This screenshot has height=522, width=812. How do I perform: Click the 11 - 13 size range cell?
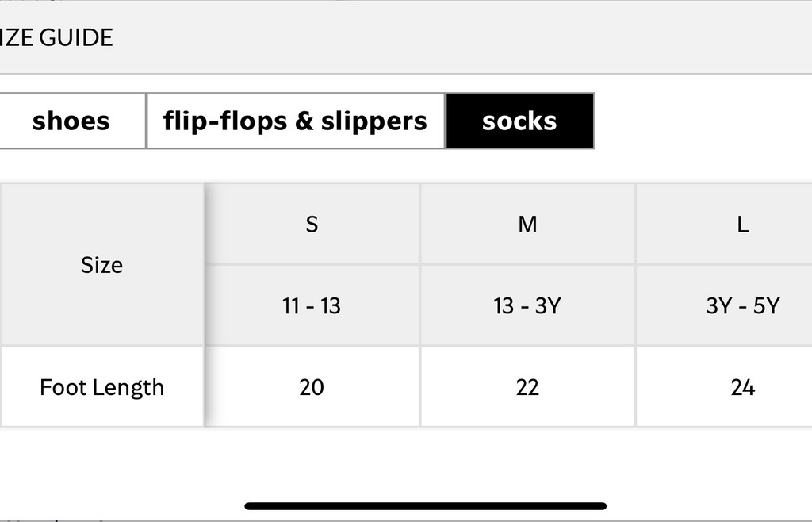(x=312, y=305)
